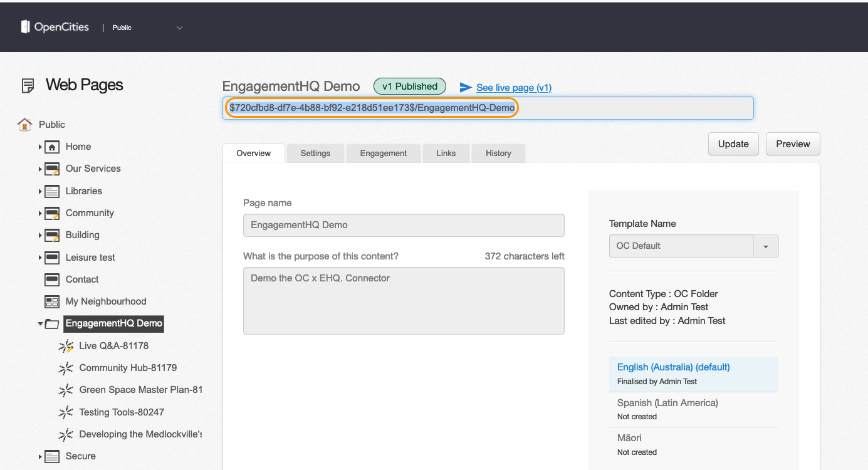
Task: Click the engagement icon beside Green Space Master Plan
Action: pos(66,390)
